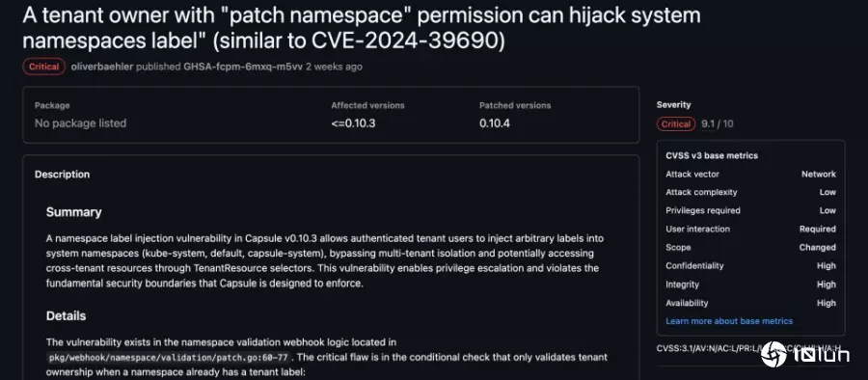The height and width of the screenshot is (380, 868).
Task: Click the Details heading
Action: tap(66, 316)
